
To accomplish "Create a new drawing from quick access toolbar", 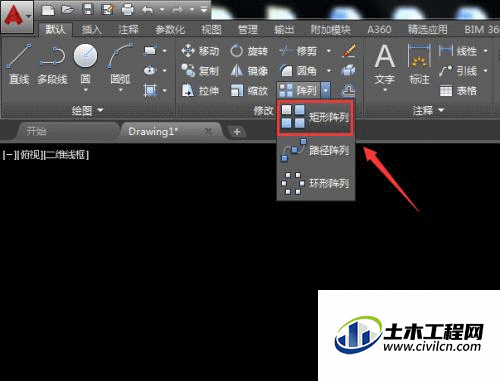I will (48, 10).
